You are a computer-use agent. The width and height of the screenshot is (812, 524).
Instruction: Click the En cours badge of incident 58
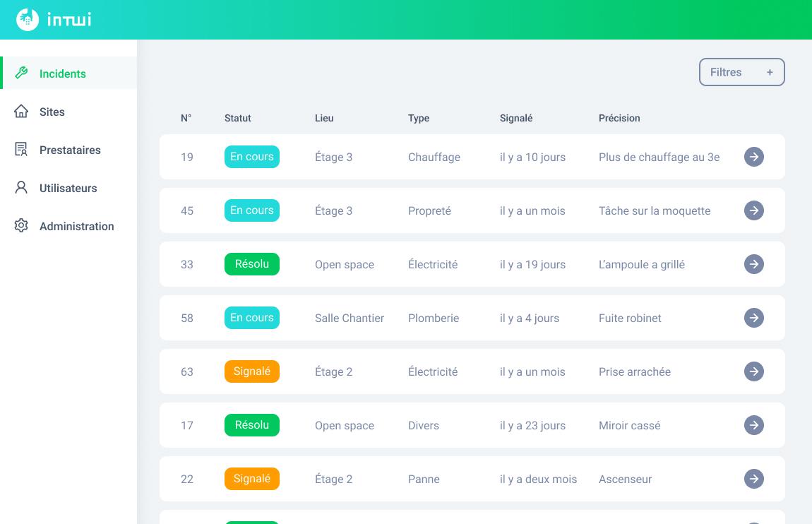point(251,317)
